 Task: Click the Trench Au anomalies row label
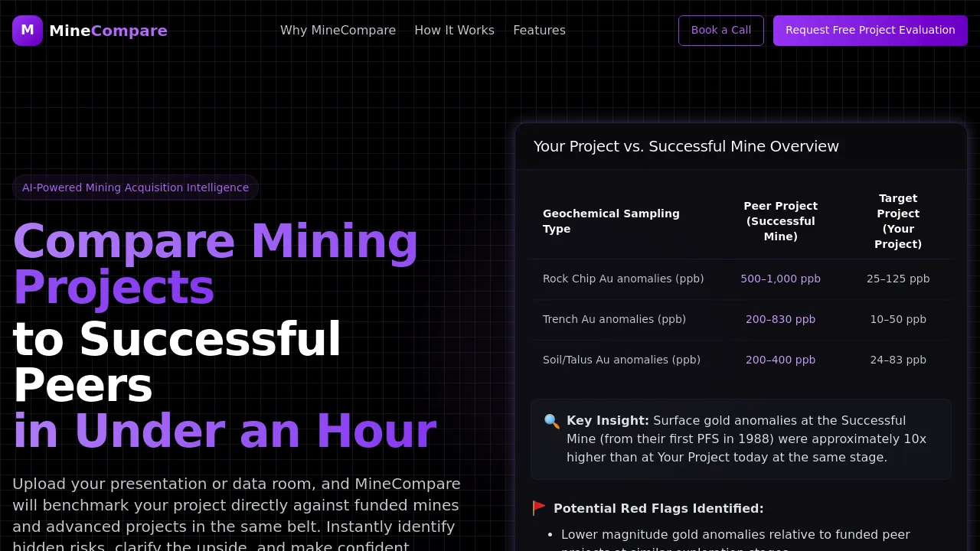tap(614, 319)
